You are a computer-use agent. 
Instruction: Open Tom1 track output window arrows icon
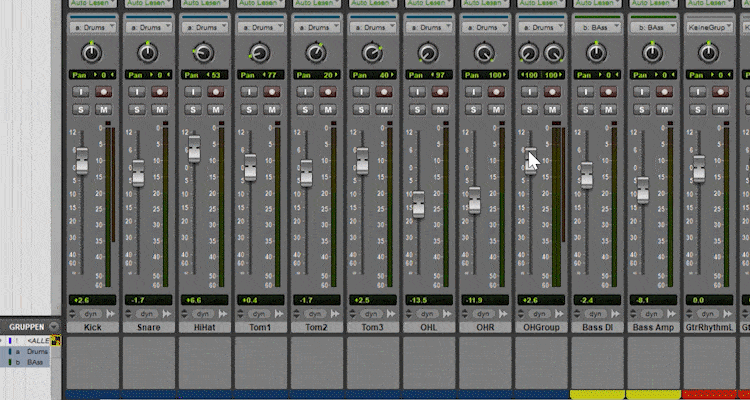pos(279,314)
